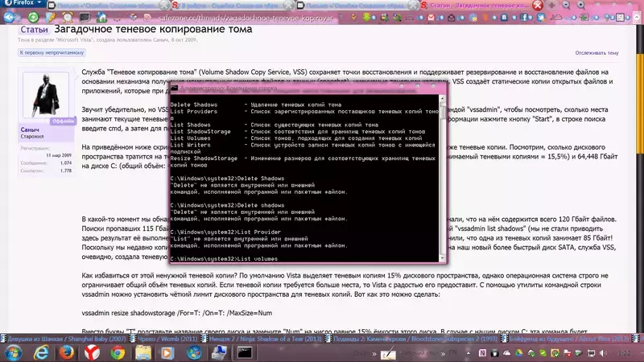Open OneNote icon in system tray
Screen dimensions: 644x362
coord(482,353)
